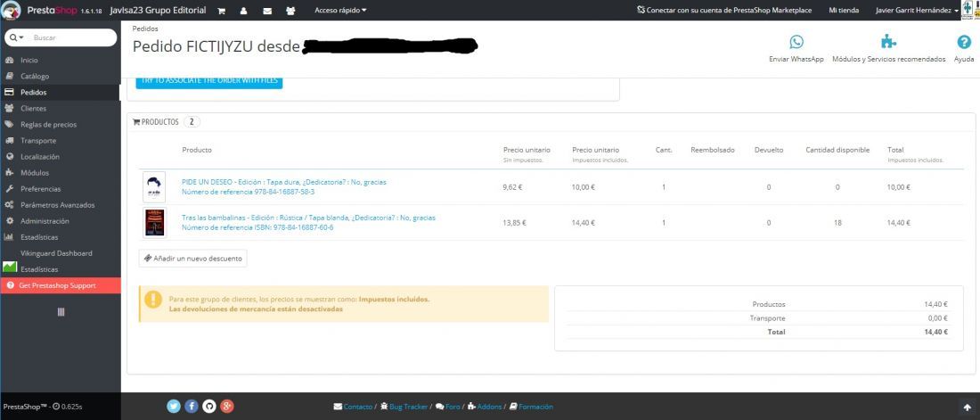Click the Productos count badge 2
Image resolution: width=980 pixels, height=420 pixels.
(192, 122)
